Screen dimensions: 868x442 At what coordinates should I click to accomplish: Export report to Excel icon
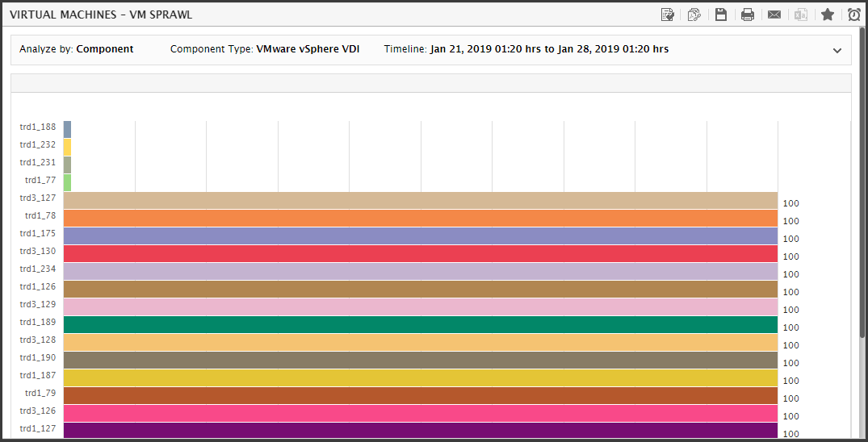coord(801,15)
